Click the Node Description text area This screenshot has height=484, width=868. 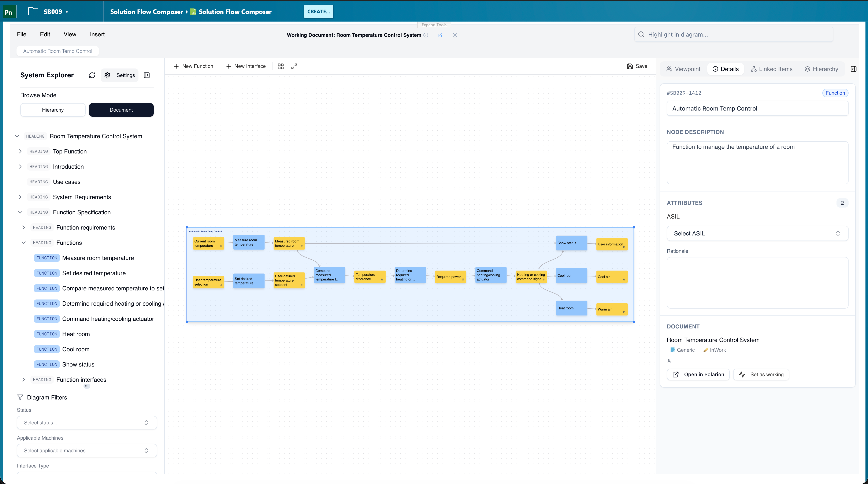(x=757, y=163)
